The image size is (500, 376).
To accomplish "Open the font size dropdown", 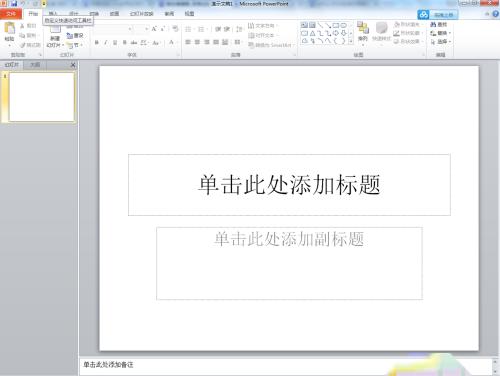I will click(x=146, y=29).
